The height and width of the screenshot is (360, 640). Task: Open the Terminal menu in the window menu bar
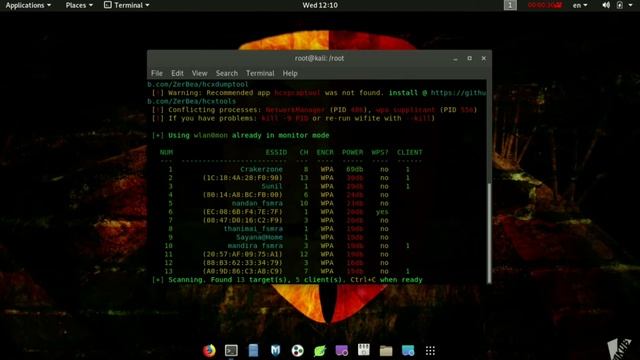point(260,73)
